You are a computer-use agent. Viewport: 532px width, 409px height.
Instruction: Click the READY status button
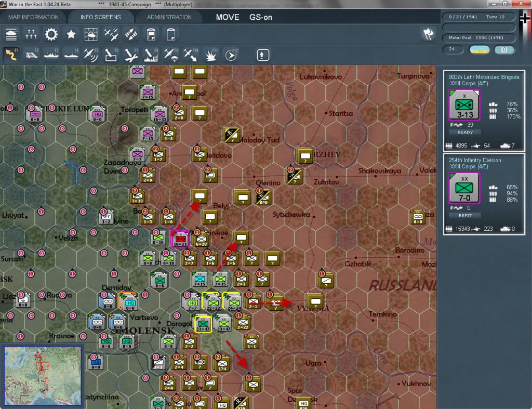[x=465, y=133]
